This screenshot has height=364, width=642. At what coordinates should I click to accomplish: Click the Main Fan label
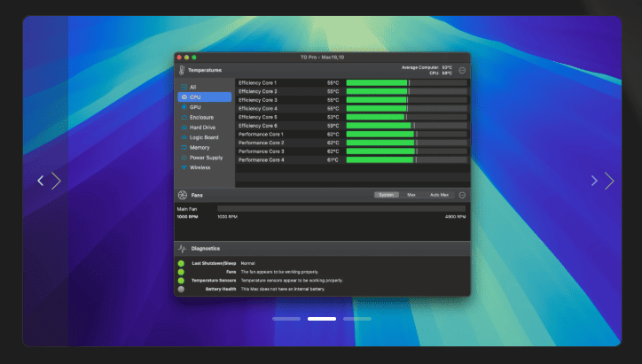[187, 209]
